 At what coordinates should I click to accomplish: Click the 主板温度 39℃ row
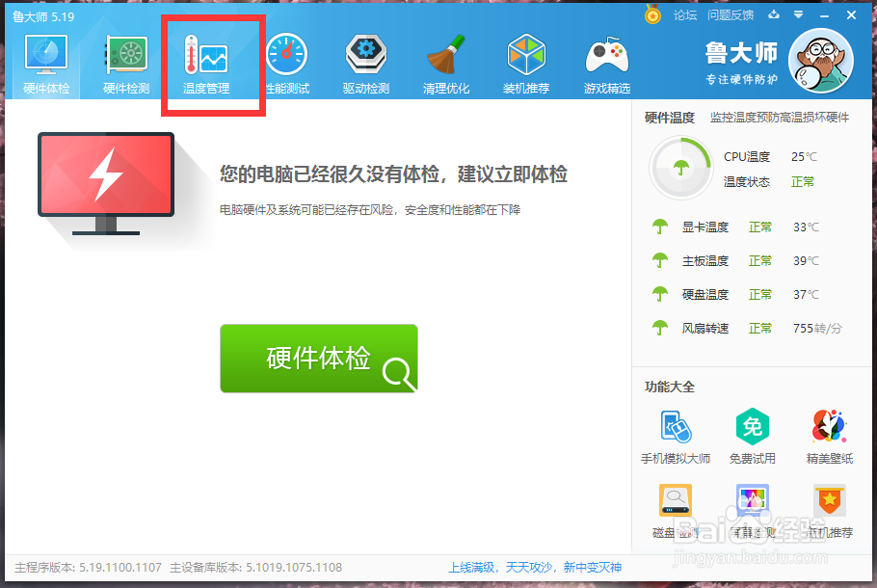click(735, 260)
